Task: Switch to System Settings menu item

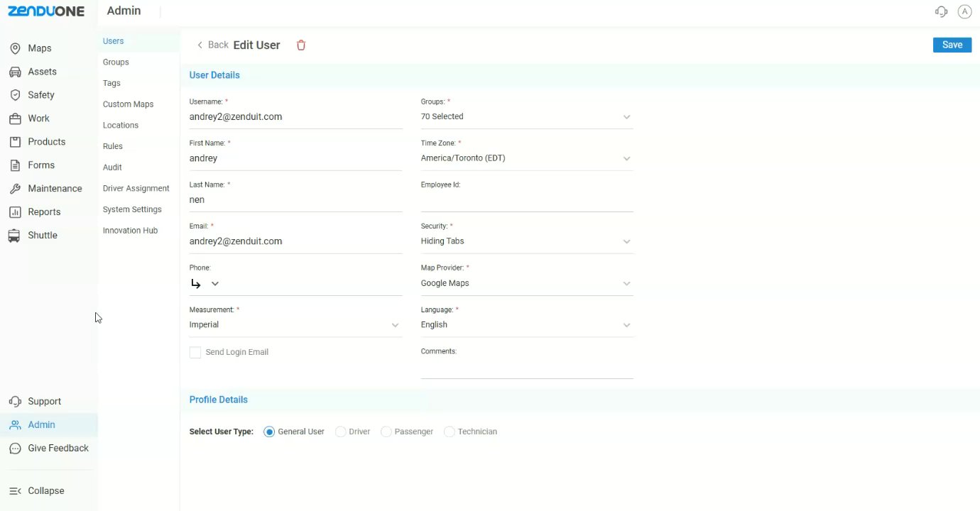Action: click(132, 209)
